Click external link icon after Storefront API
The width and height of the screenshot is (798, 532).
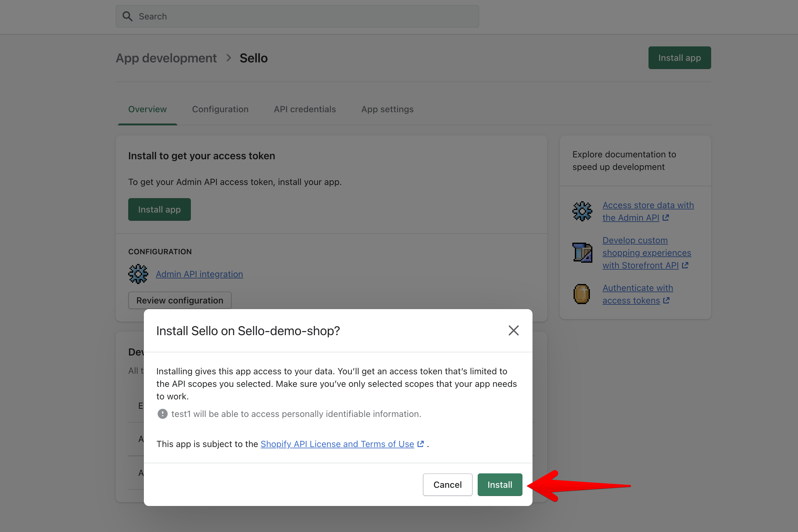tap(685, 265)
